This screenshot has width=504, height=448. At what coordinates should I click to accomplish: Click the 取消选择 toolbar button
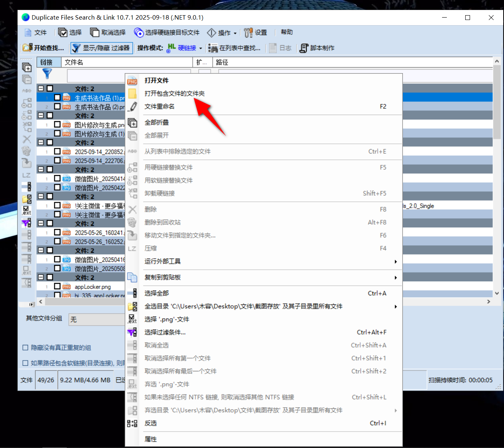108,32
